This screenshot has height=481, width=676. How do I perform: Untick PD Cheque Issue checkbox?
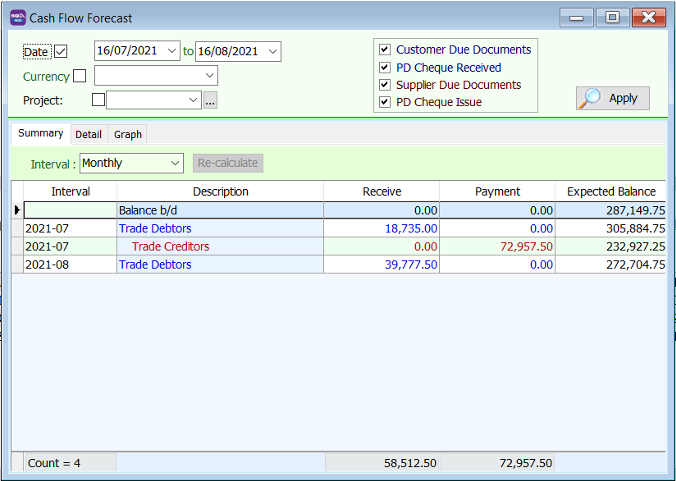point(384,102)
